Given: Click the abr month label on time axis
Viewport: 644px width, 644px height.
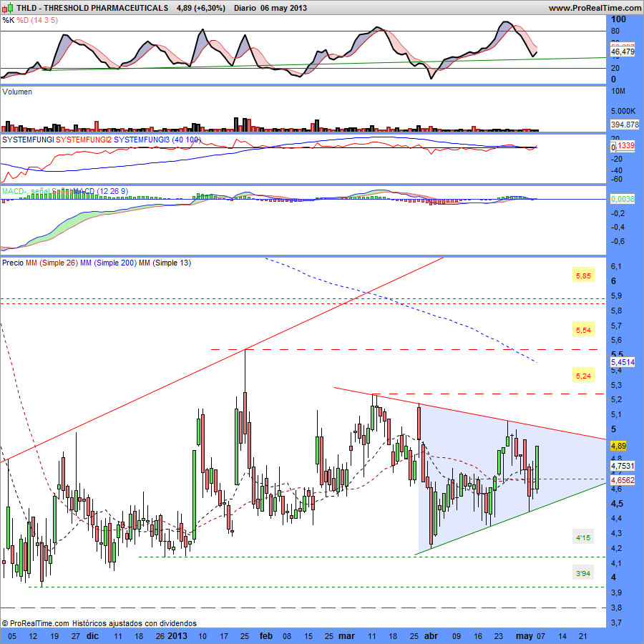Looking at the screenshot, I should pos(431,636).
